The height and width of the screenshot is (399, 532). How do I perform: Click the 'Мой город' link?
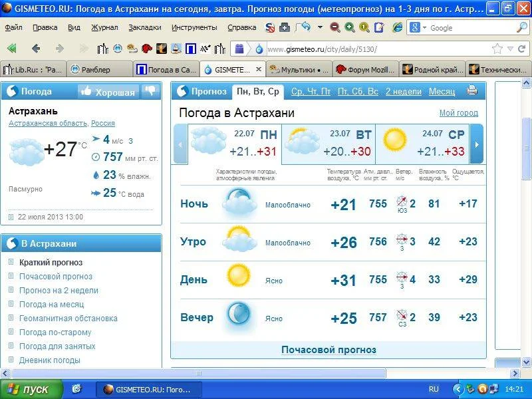458,113
